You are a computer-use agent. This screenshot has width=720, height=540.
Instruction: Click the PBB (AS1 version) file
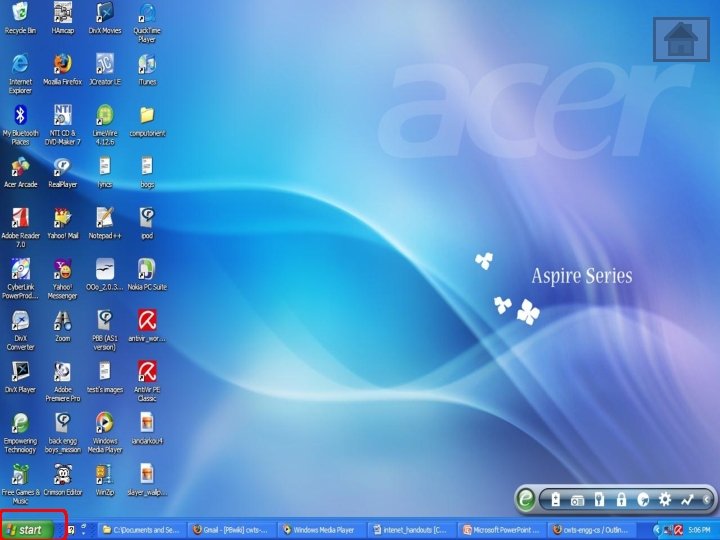105,321
